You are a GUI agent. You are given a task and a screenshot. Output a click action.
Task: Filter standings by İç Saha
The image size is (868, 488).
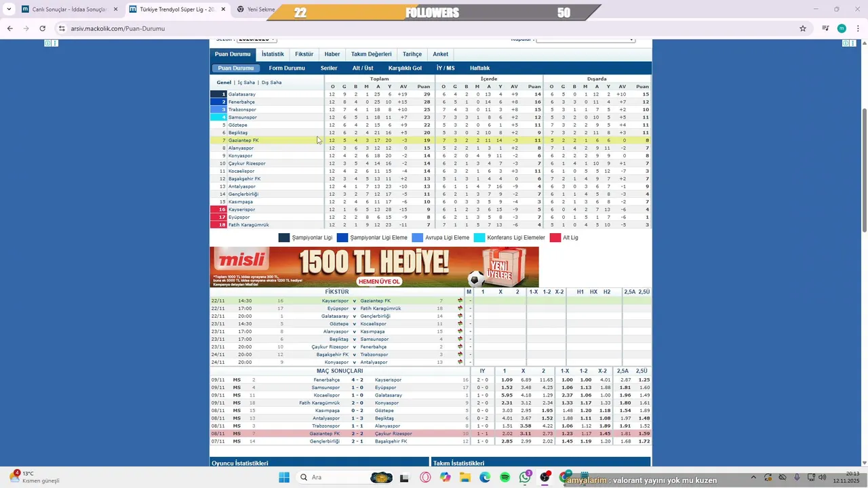(x=246, y=83)
